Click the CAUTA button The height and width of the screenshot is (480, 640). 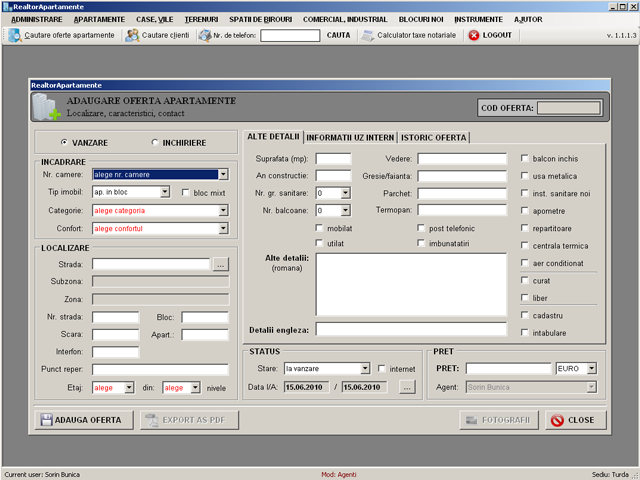[338, 35]
